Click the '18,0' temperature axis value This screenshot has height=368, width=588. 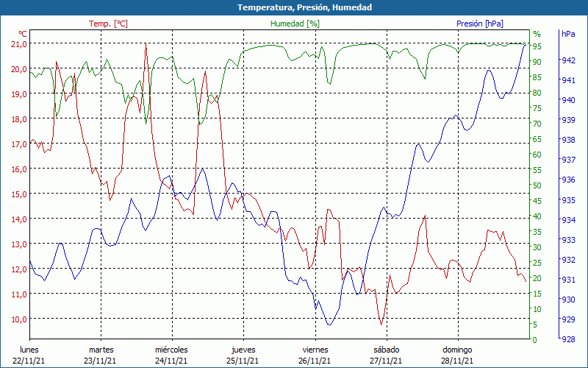pyautogui.click(x=19, y=119)
